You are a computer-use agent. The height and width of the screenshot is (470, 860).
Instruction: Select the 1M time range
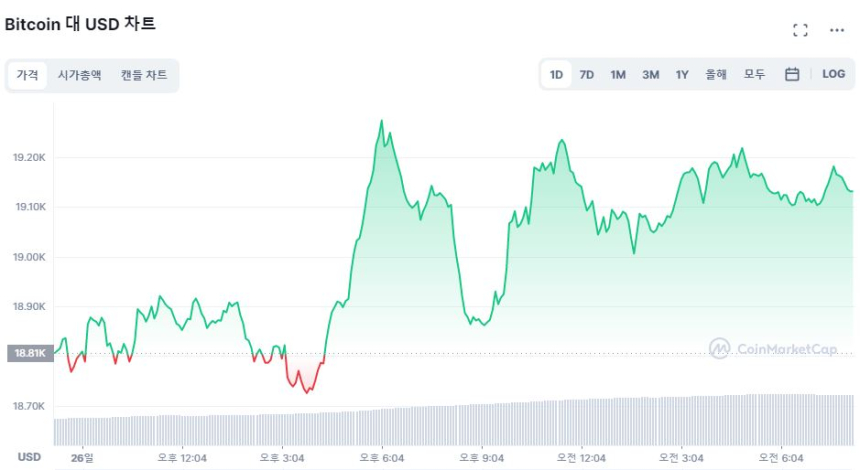point(618,74)
